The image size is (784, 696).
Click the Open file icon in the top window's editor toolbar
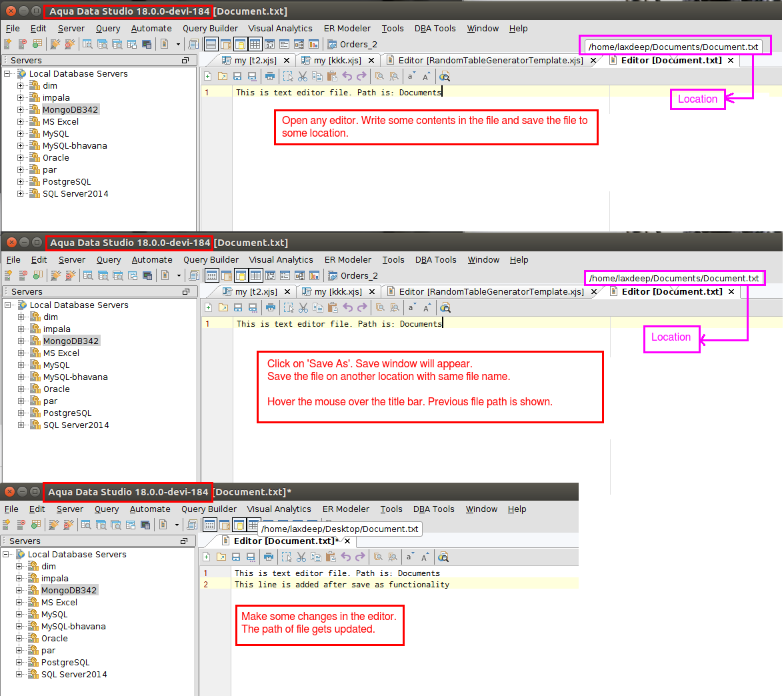223,77
